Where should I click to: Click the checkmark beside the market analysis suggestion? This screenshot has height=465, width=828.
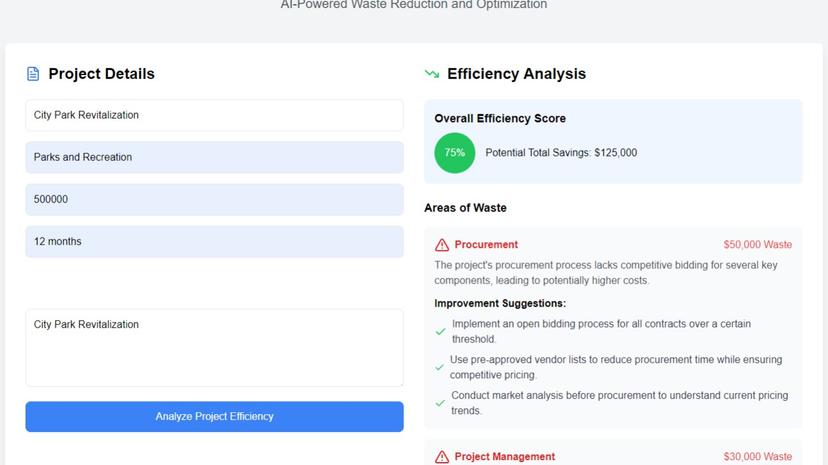(440, 403)
